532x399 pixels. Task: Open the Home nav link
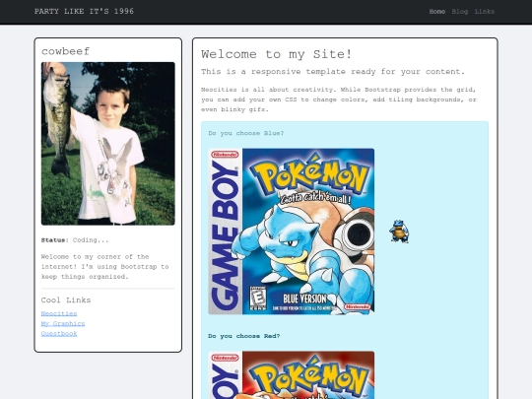tap(437, 12)
